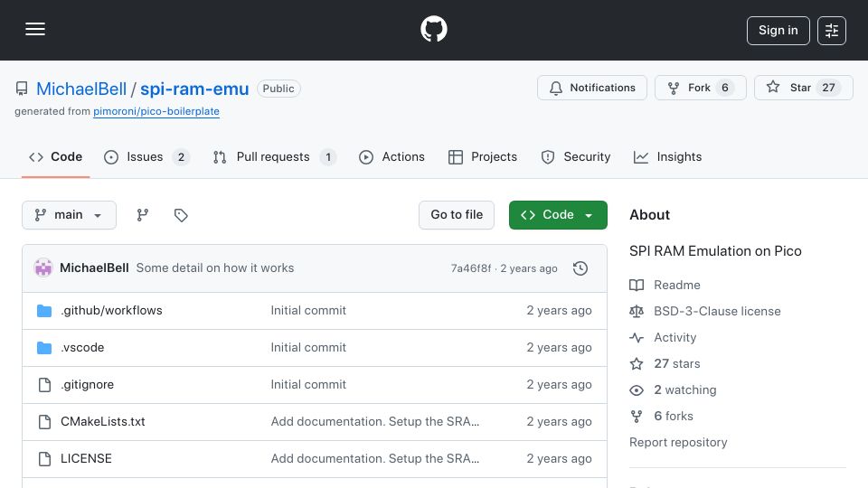Open the CMakeLists.txt commit message

374,422
